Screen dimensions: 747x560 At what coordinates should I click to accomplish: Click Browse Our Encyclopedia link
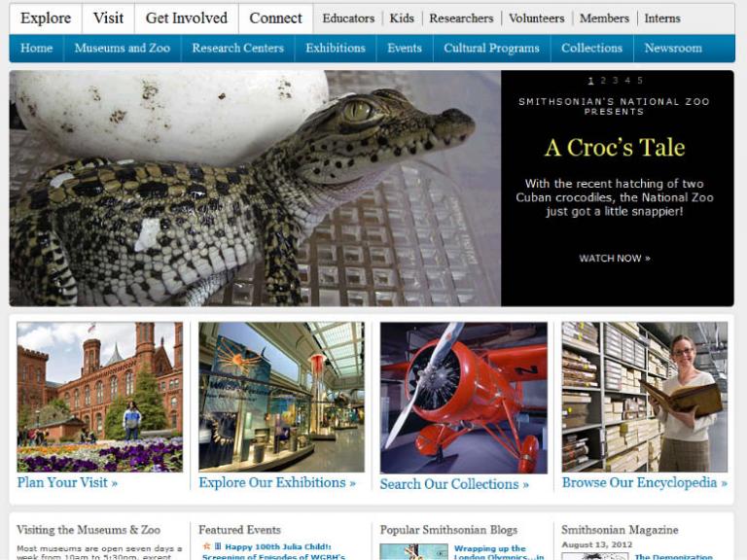coord(645,482)
